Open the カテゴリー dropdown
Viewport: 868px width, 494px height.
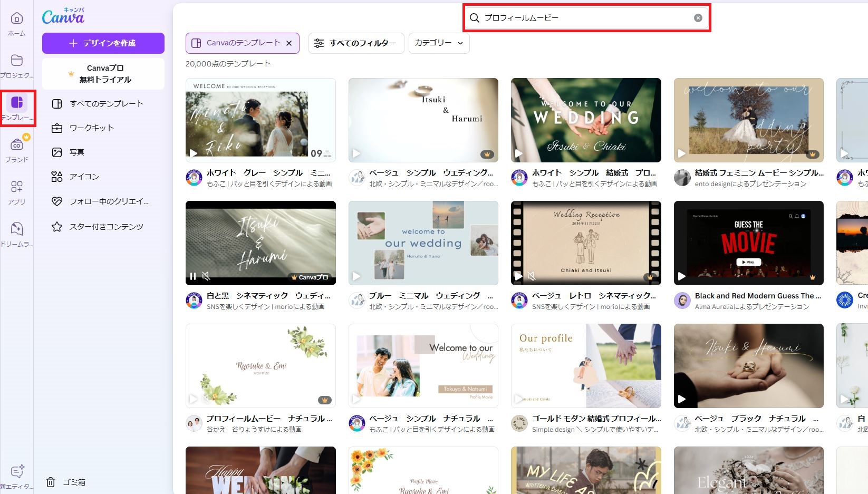point(438,43)
